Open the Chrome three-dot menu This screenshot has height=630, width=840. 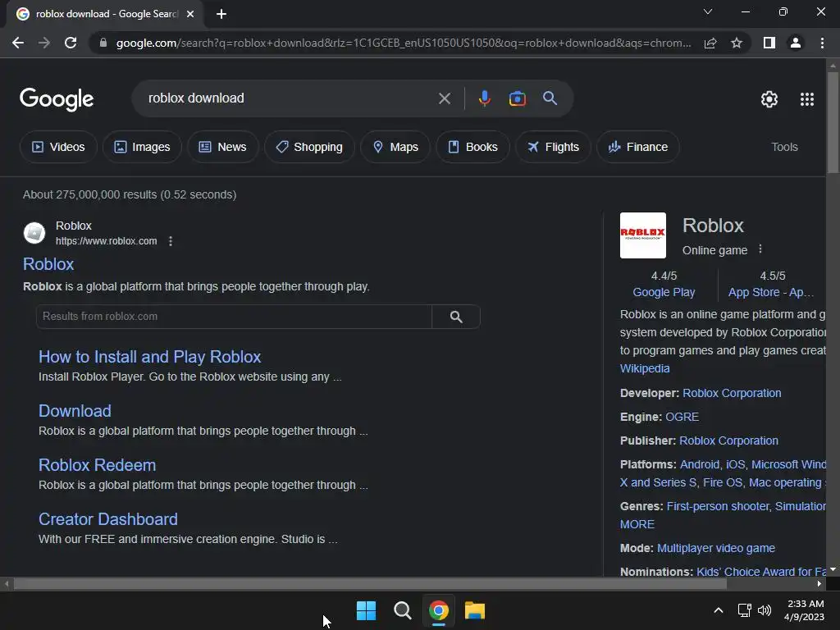pos(822,43)
